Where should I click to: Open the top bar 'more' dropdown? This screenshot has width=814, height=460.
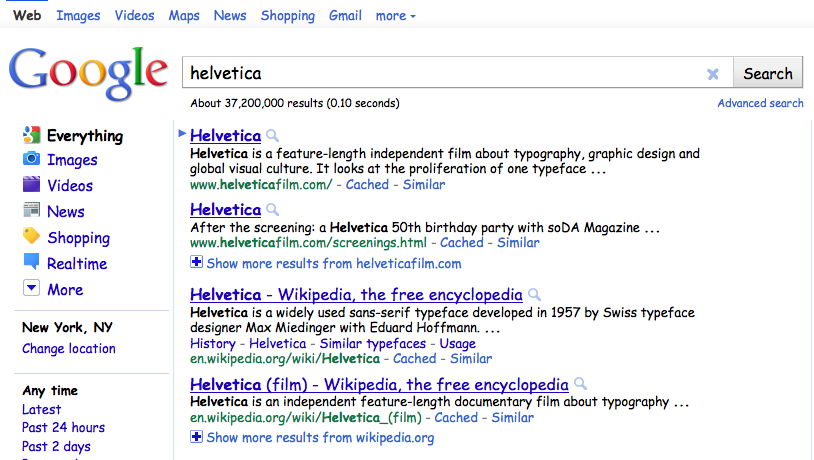point(395,16)
